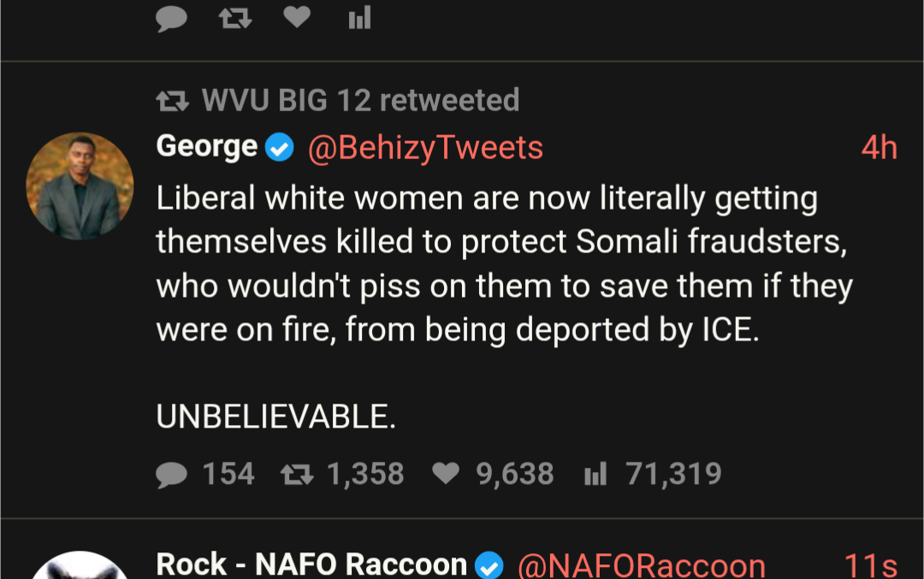Click retweet icon of the topmost tweet

coord(235,18)
